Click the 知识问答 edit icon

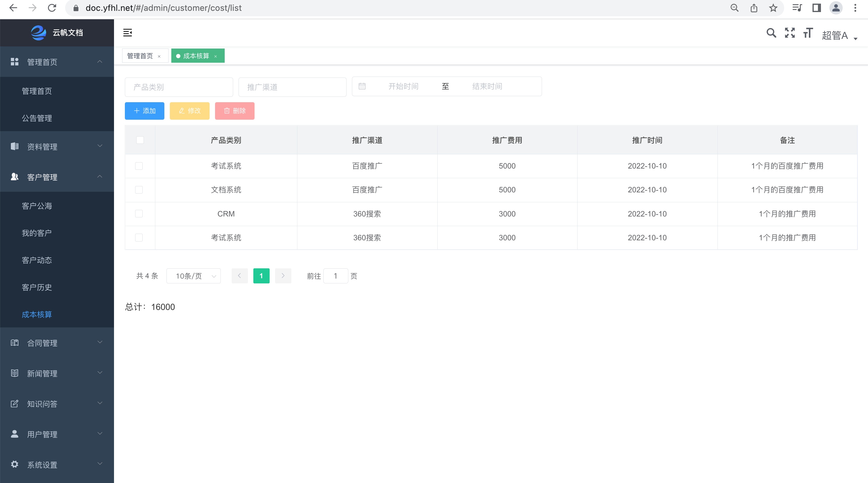pyautogui.click(x=14, y=403)
